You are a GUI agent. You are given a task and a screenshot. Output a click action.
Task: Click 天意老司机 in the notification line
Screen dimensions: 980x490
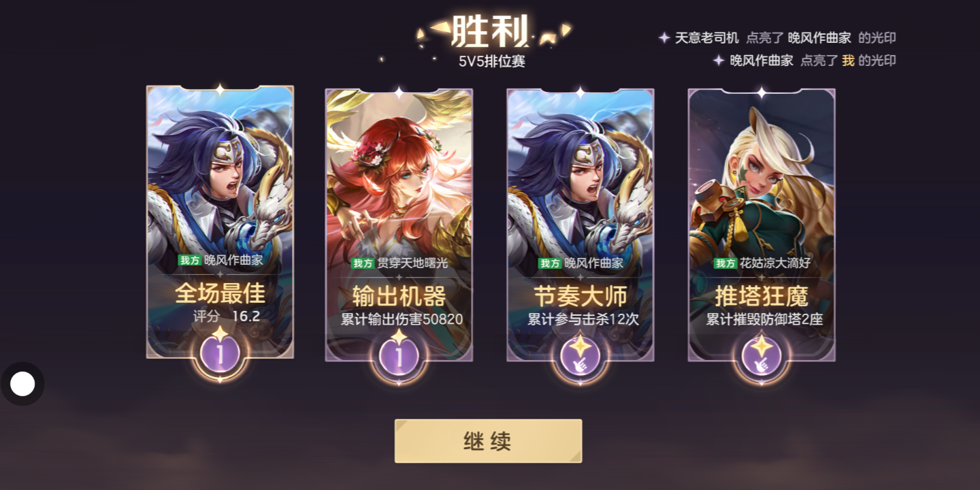706,38
